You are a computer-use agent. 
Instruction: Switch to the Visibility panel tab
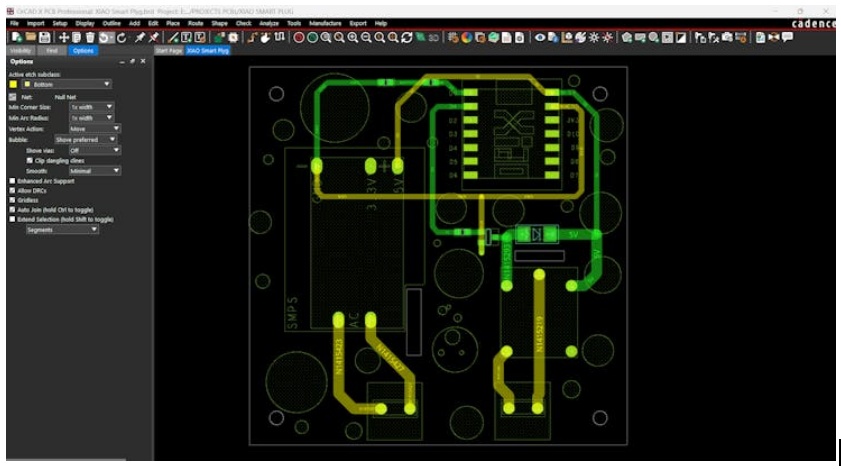point(21,49)
